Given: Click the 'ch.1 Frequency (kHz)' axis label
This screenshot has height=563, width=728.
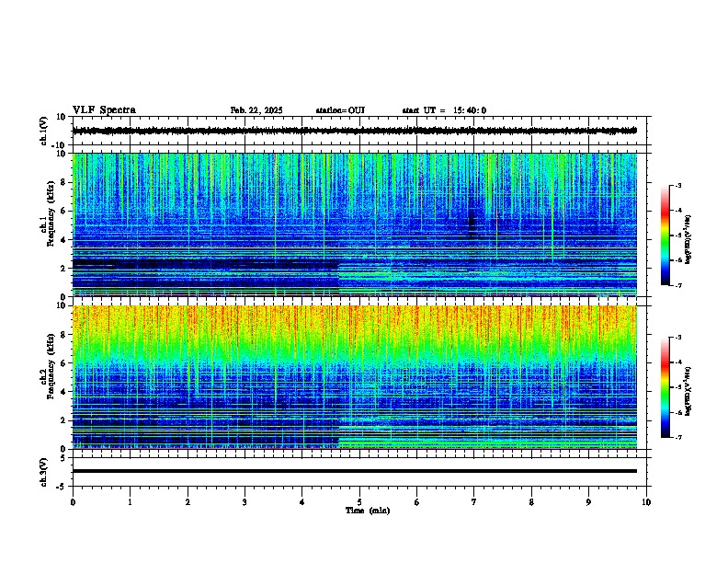Looking at the screenshot, I should pyautogui.click(x=47, y=213).
